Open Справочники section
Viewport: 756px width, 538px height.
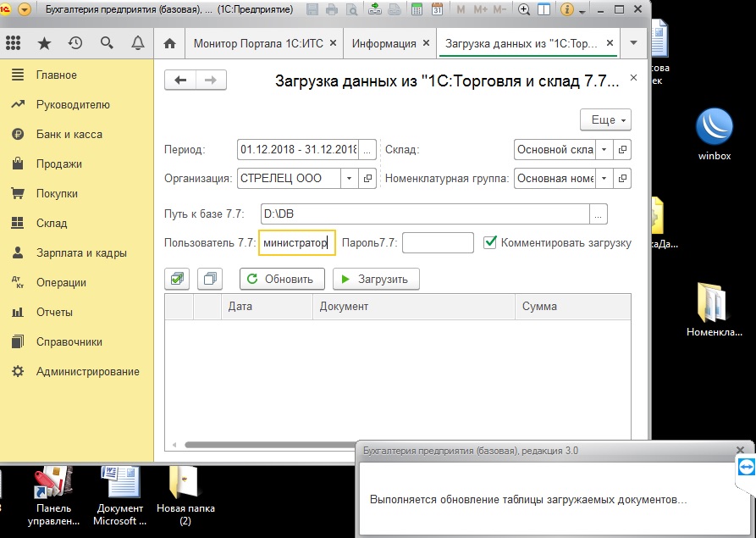pos(77,341)
